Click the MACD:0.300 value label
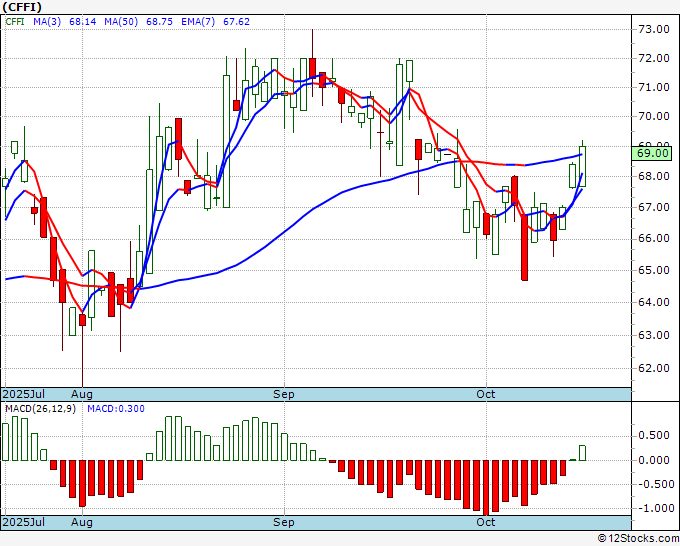Viewport: 680px width, 546px height. pos(116,409)
